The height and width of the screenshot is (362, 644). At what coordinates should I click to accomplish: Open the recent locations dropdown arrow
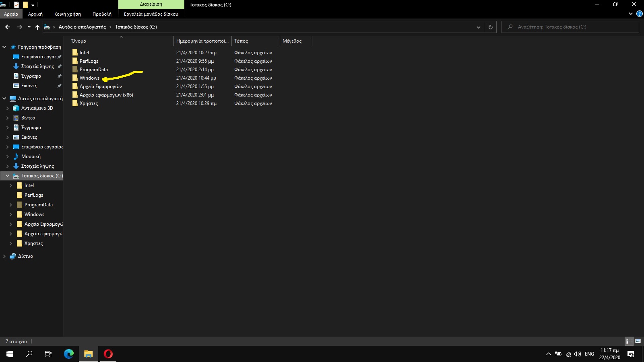29,27
